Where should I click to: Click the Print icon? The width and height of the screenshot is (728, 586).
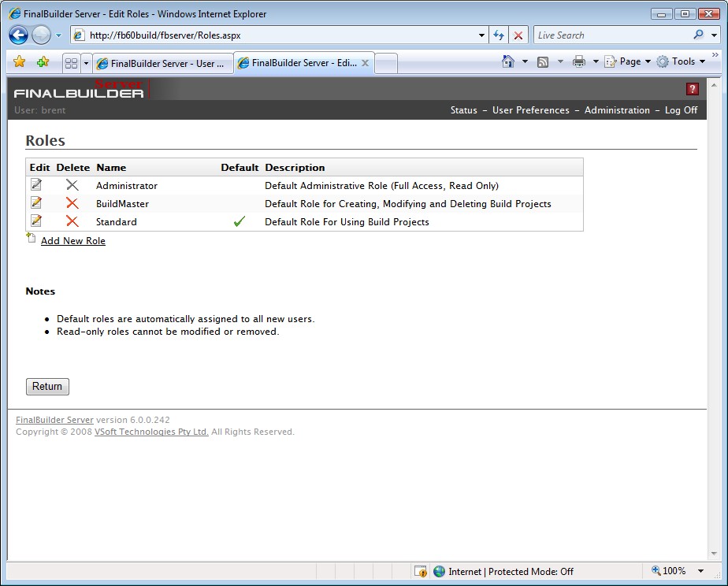(x=578, y=61)
